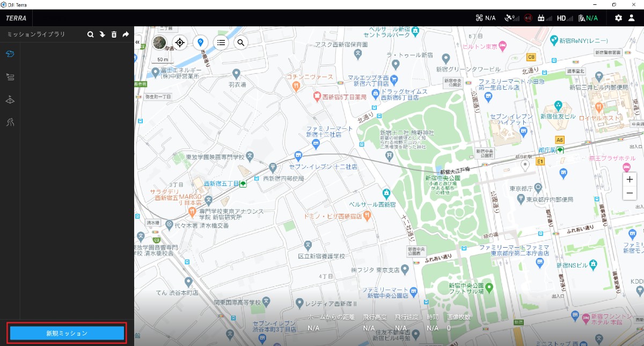Click the trash icon to delete mission

coord(114,34)
